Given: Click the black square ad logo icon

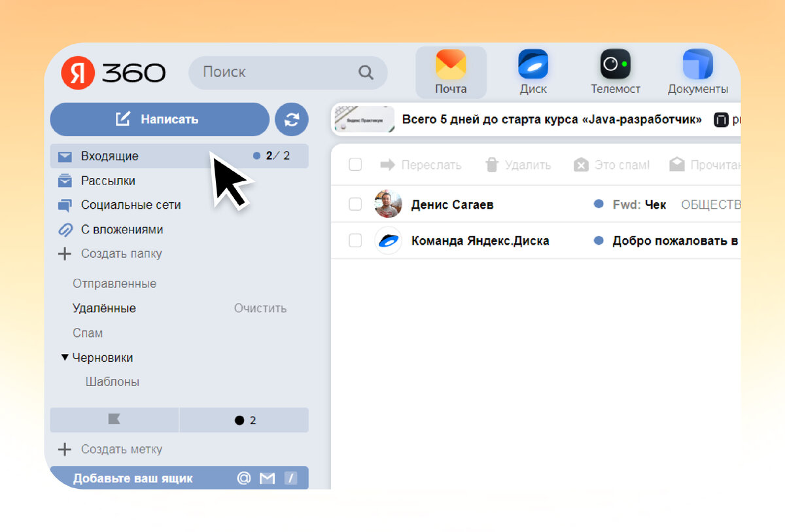Looking at the screenshot, I should 721,120.
